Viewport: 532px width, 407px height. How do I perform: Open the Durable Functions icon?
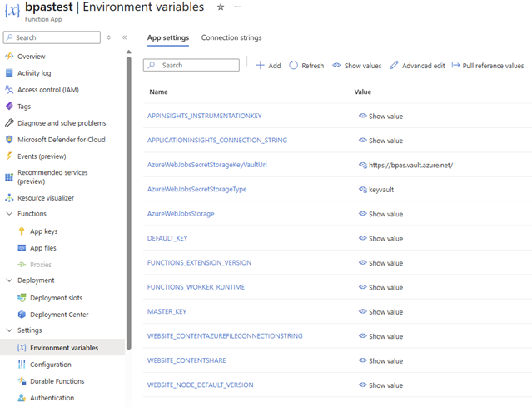pyautogui.click(x=22, y=381)
